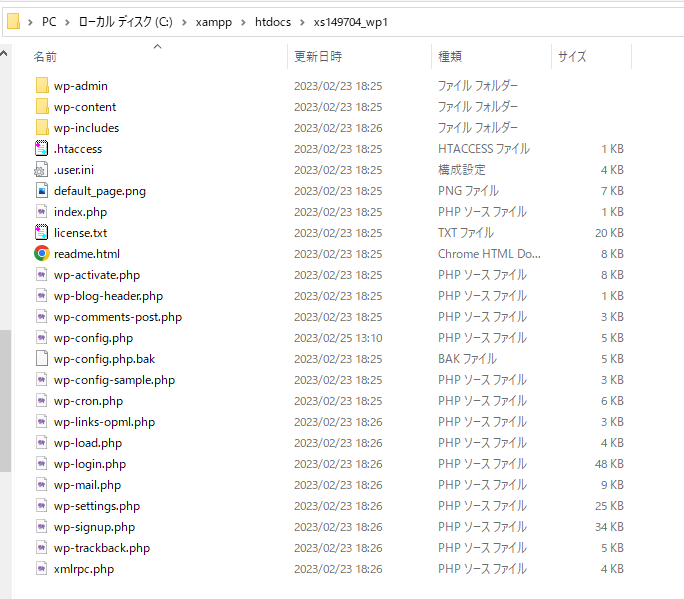Click the Chrome icon beside readme.html
This screenshot has width=684, height=599.
point(41,254)
